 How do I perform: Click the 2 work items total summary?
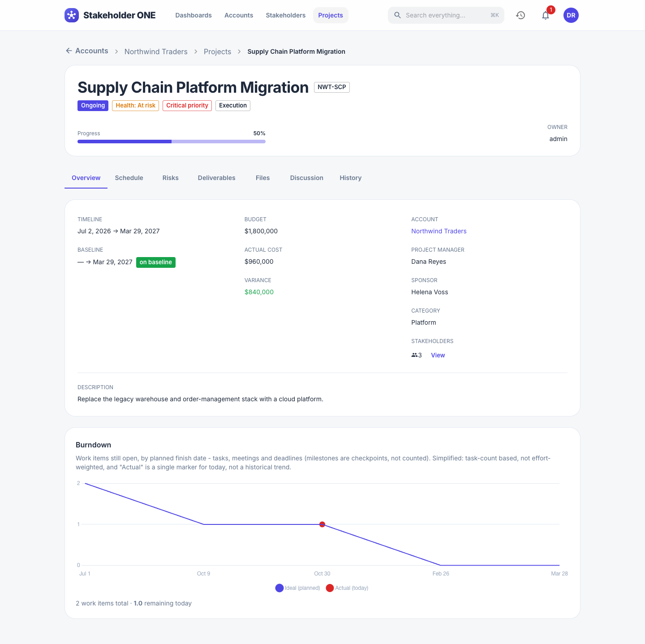pos(134,603)
